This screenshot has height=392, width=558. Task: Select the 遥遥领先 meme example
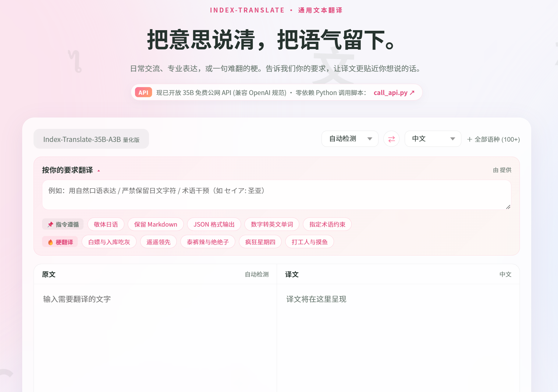coord(158,242)
